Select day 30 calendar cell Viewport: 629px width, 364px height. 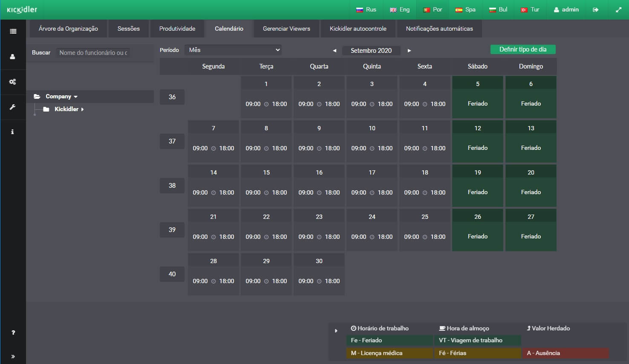point(319,274)
